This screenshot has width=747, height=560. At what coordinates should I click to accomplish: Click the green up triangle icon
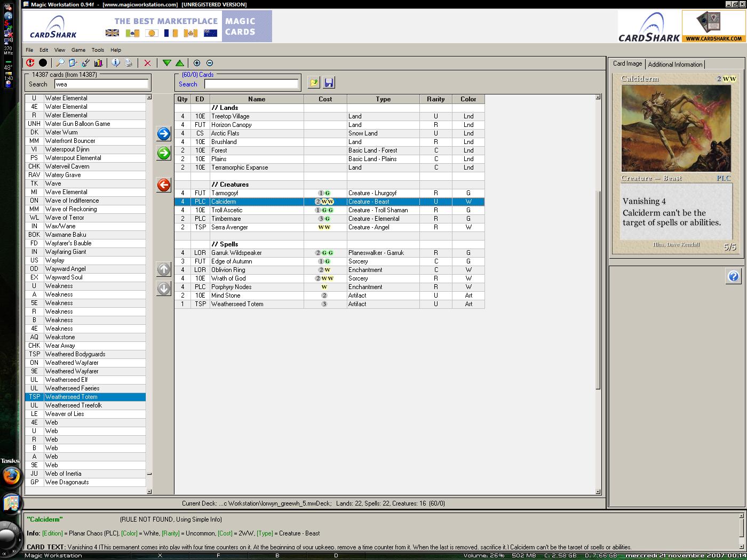tap(180, 63)
